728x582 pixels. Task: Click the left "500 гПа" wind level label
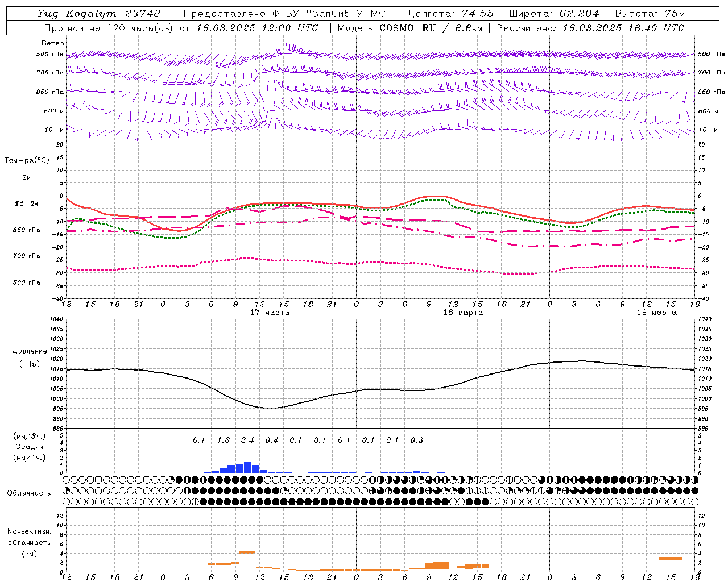click(50, 55)
